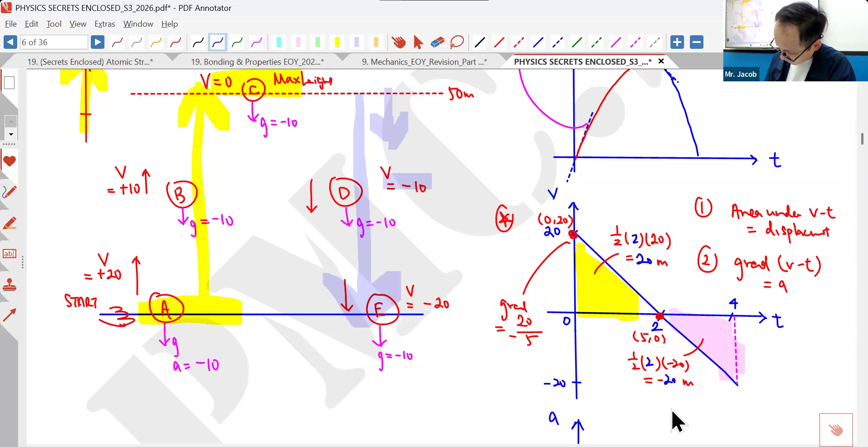Select the blue dashed line tool
Viewport: 868px width, 447px height.
[x=557, y=42]
